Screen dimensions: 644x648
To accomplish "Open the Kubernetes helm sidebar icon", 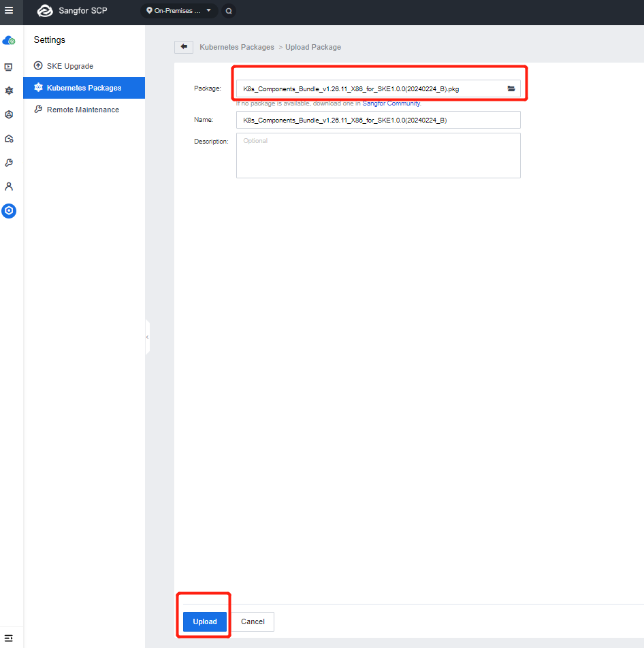I will coord(9,91).
